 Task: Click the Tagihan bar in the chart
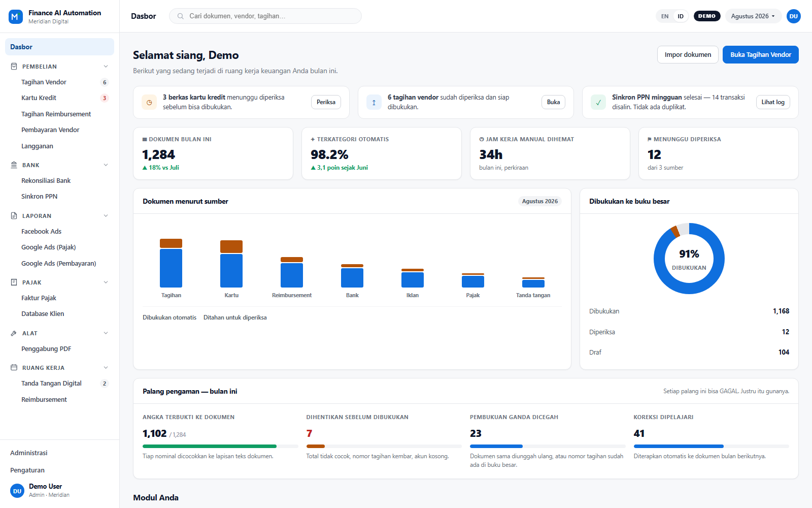(x=171, y=263)
